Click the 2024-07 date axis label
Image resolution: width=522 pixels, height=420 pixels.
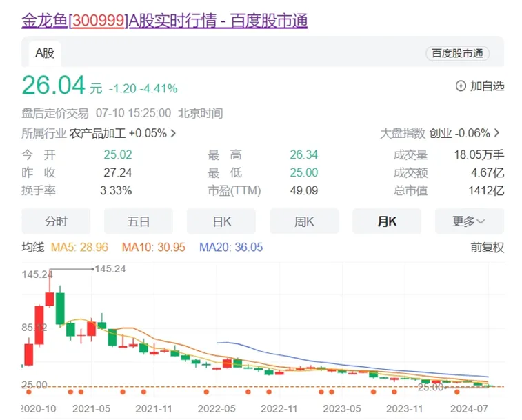(x=470, y=409)
